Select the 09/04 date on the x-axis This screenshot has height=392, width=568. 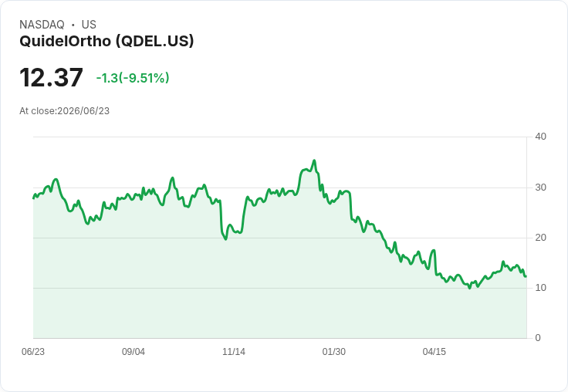click(134, 351)
